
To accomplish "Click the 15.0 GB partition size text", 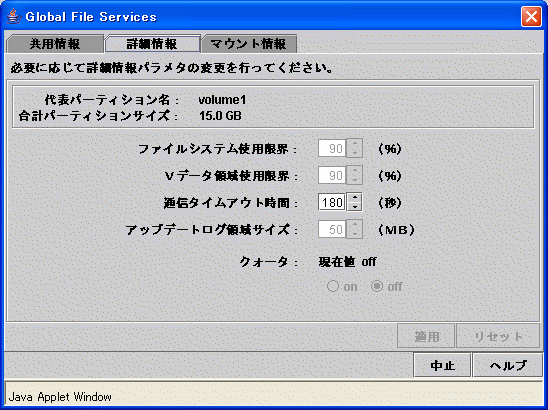I will pos(220,116).
